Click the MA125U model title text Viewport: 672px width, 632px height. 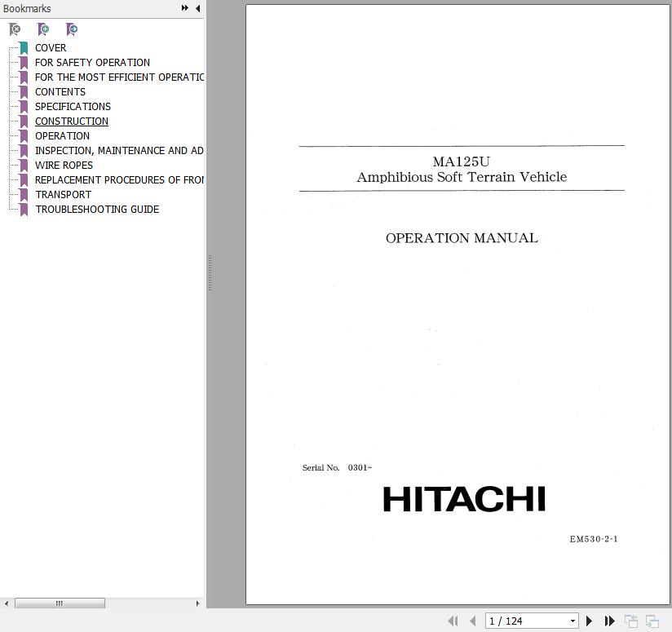pos(461,161)
